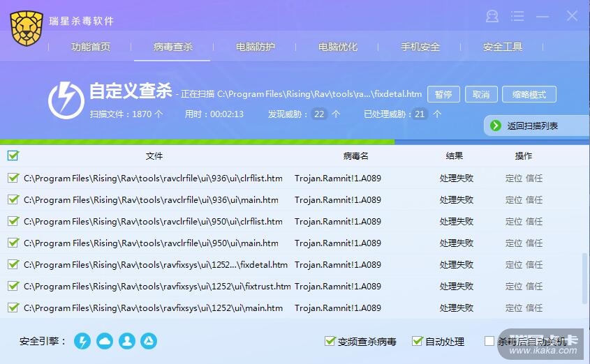Click 定位 for 936\ui\main.htm row
Screen dimensions: 590x364
[514, 200]
